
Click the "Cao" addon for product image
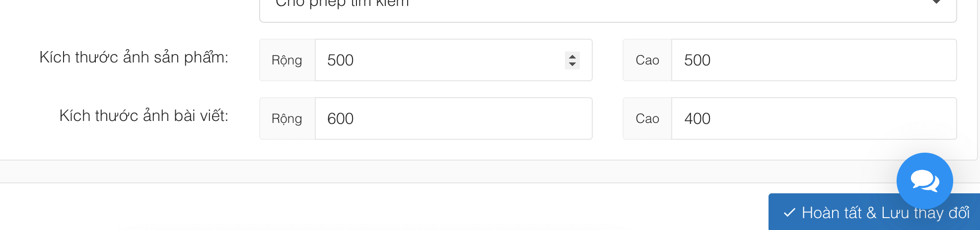pyautogui.click(x=647, y=60)
